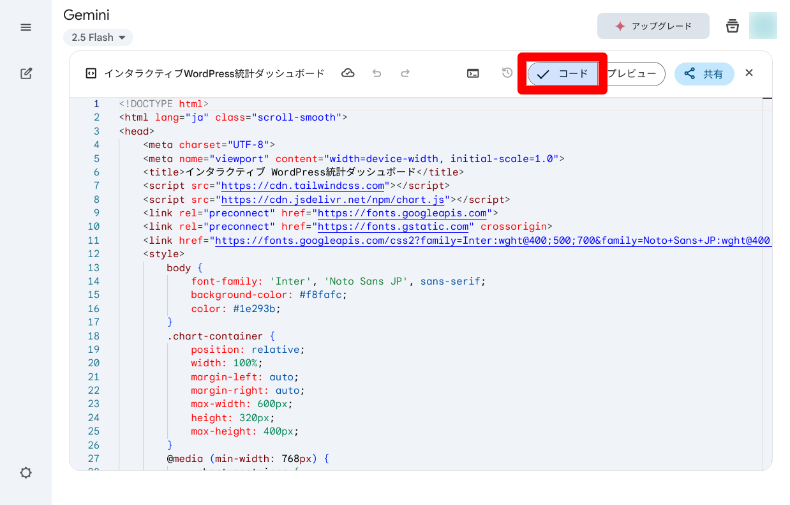Click the アップグレード upgrade button
790x505 pixels.
click(x=653, y=26)
